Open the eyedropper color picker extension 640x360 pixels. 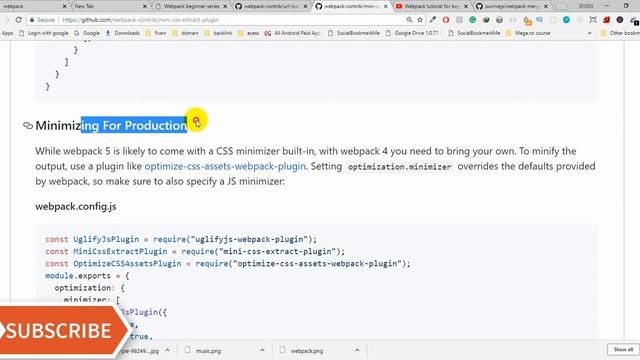(x=433, y=20)
